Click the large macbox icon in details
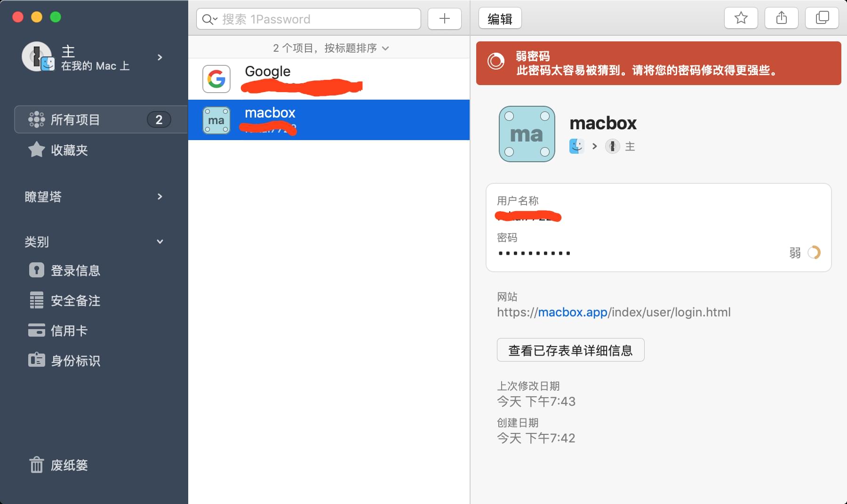This screenshot has height=504, width=847. point(527,134)
